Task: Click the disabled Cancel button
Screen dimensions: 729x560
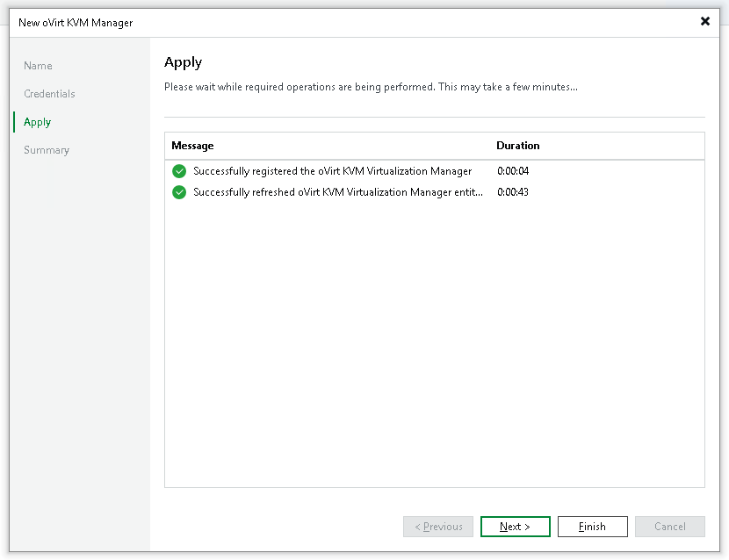Action: tap(669, 527)
